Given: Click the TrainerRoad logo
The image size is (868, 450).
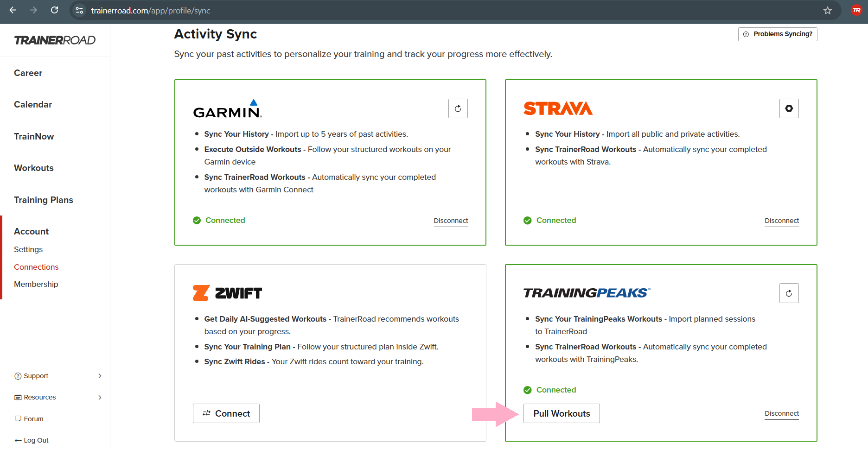Looking at the screenshot, I should [55, 40].
